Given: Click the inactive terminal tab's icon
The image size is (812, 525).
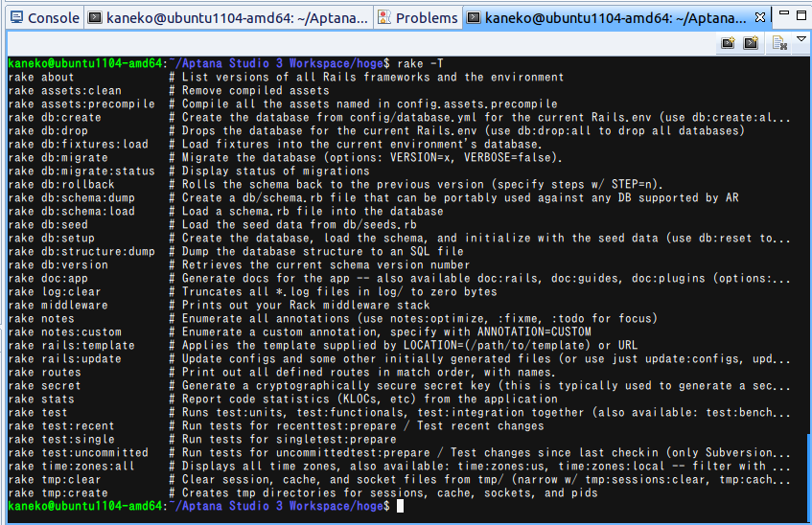Looking at the screenshot, I should click(95, 18).
